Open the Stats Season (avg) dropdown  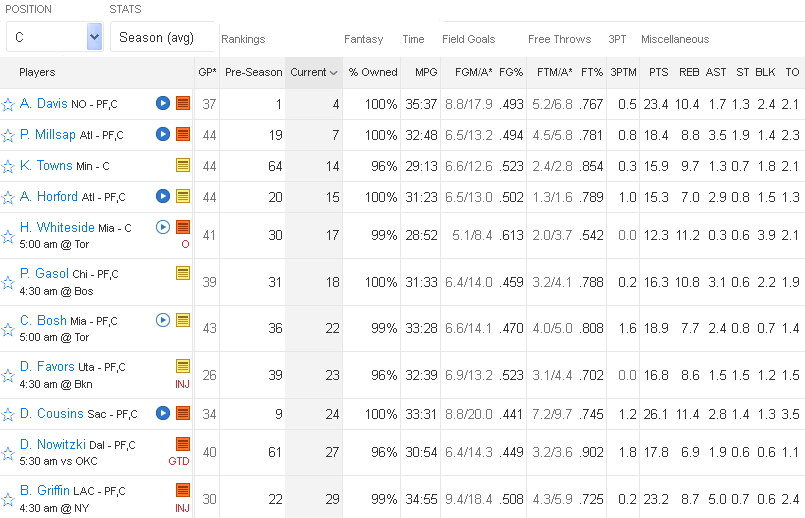[x=163, y=37]
